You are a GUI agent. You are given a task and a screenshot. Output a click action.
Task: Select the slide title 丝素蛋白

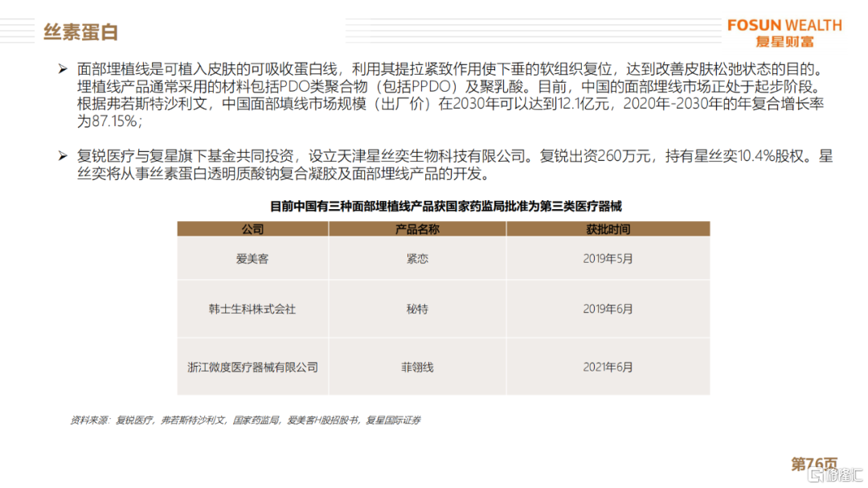click(x=81, y=32)
